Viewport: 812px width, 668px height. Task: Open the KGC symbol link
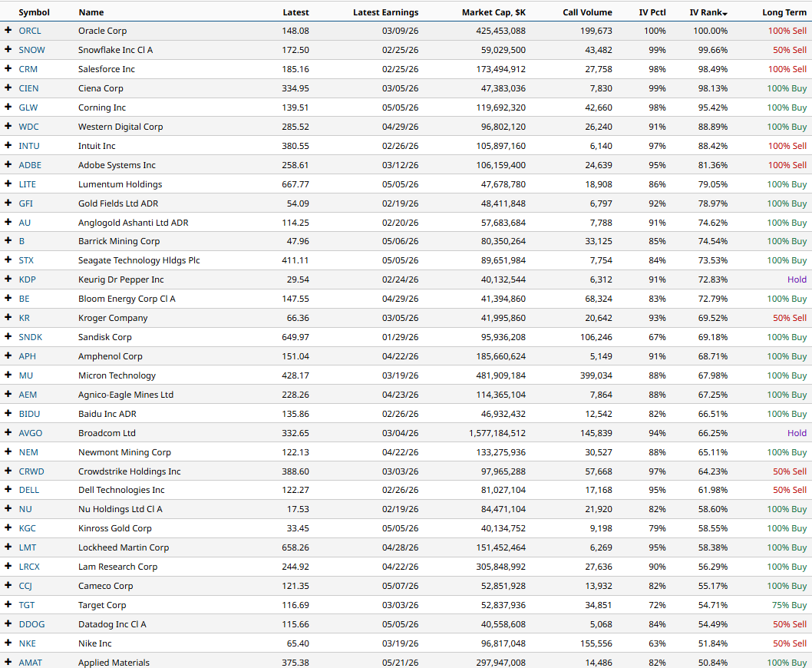coord(28,528)
